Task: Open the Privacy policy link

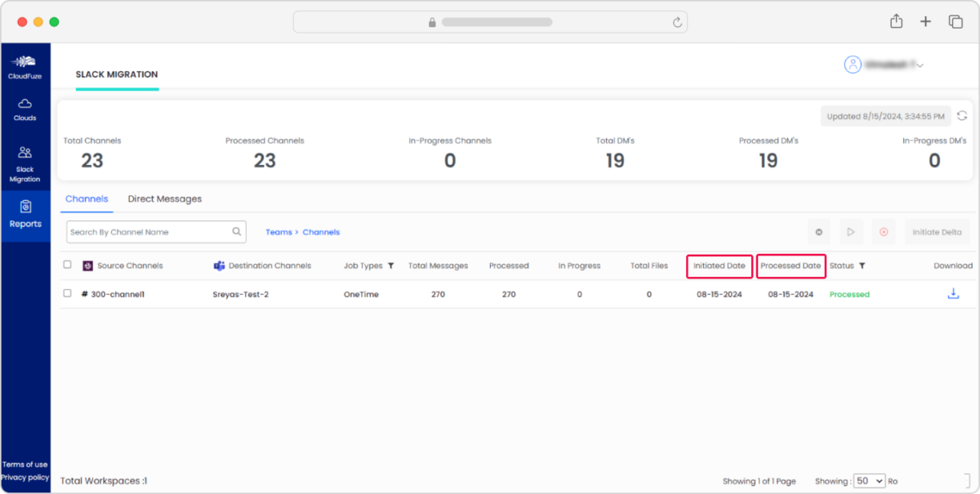Action: pos(25,478)
